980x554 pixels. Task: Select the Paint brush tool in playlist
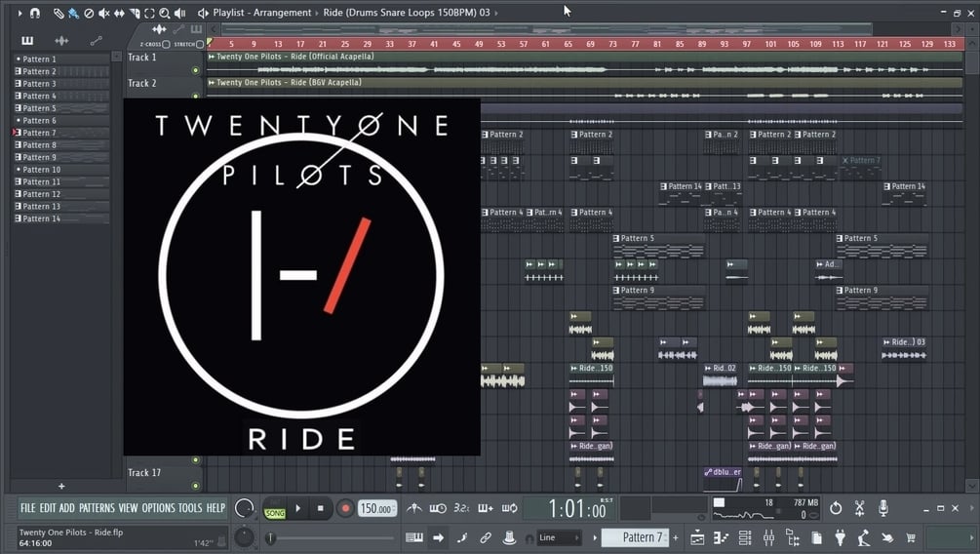[x=73, y=13]
